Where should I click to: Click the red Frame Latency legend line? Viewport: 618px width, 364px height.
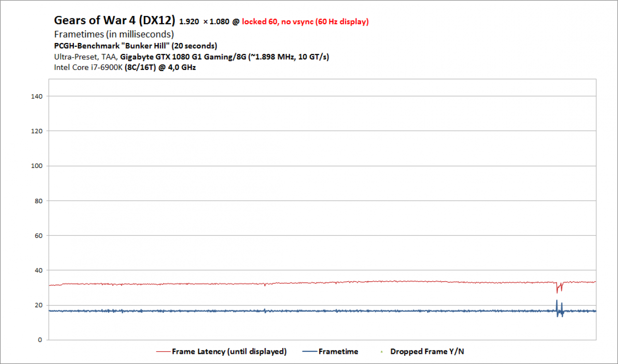click(x=163, y=352)
